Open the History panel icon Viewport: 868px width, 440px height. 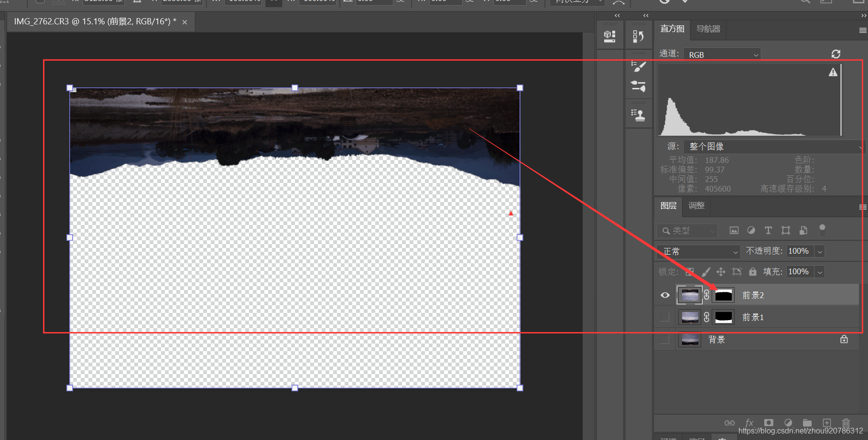point(638,36)
